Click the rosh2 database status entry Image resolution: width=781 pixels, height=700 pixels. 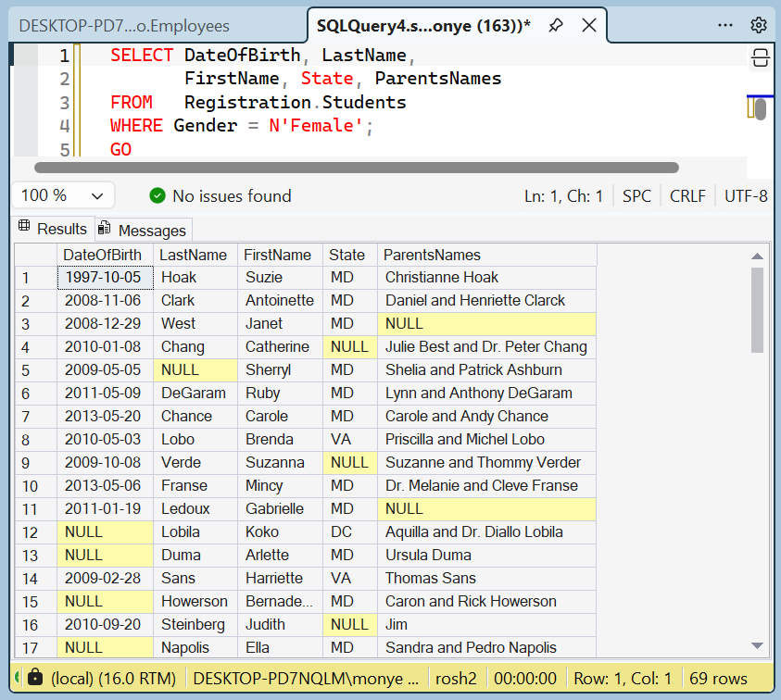click(456, 678)
